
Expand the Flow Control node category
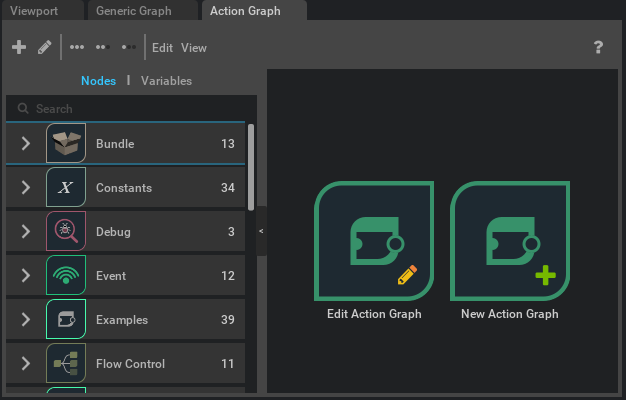[x=26, y=364]
